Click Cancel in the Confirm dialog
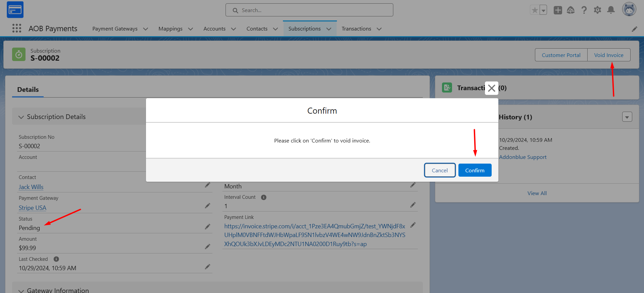 [x=440, y=170]
